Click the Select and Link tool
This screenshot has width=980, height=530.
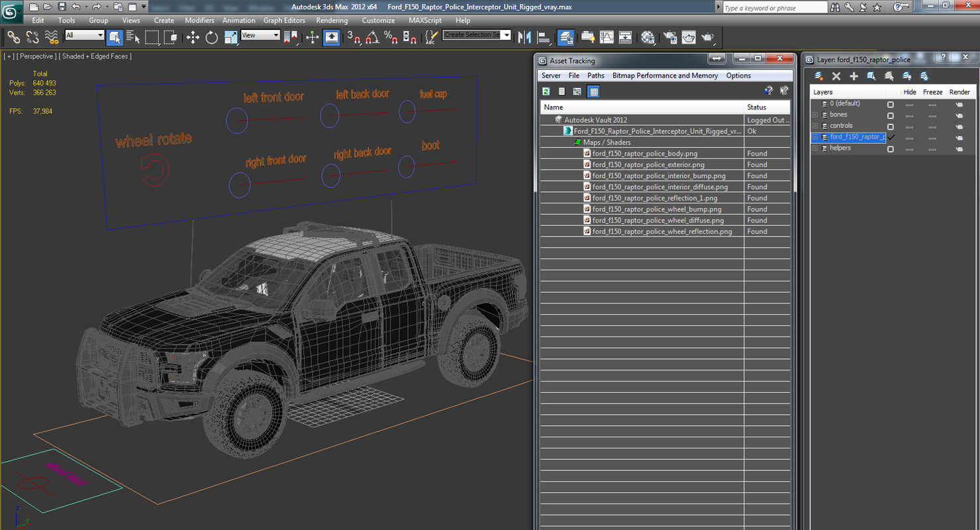tap(13, 37)
